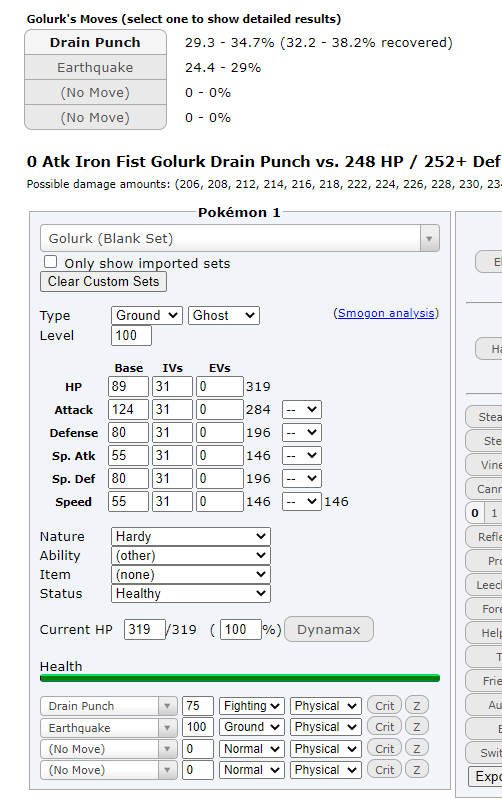
Task: Open the Ground move type dropdown
Action: tap(252, 727)
